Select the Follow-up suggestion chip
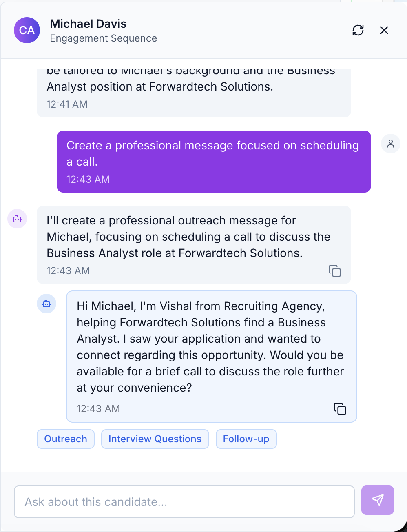 click(246, 439)
